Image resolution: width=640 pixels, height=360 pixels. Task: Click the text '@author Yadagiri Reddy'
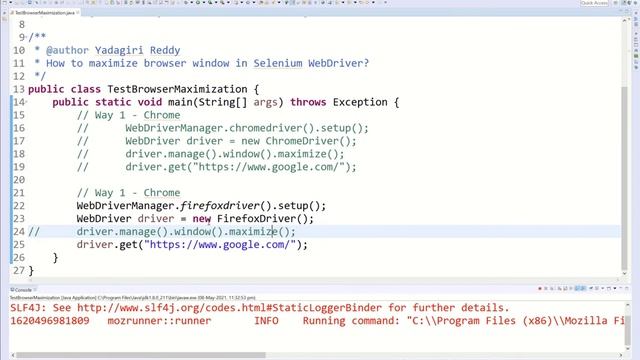coord(113,50)
